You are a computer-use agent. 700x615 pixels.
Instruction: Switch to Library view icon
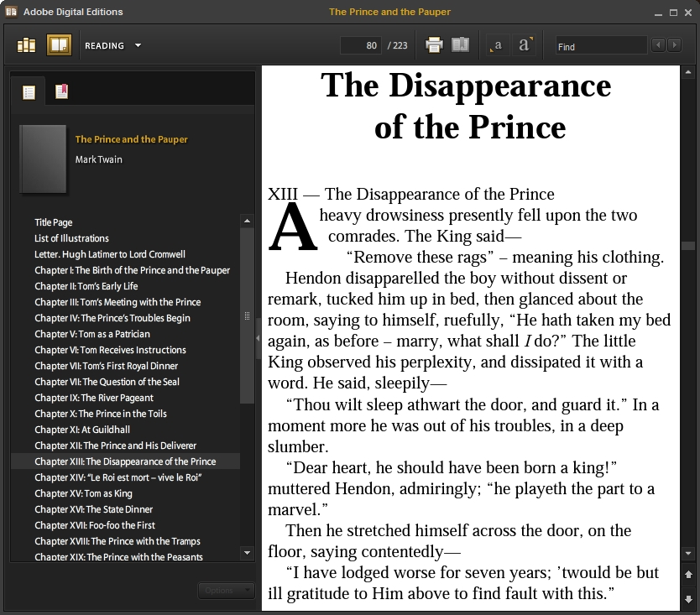coord(26,45)
